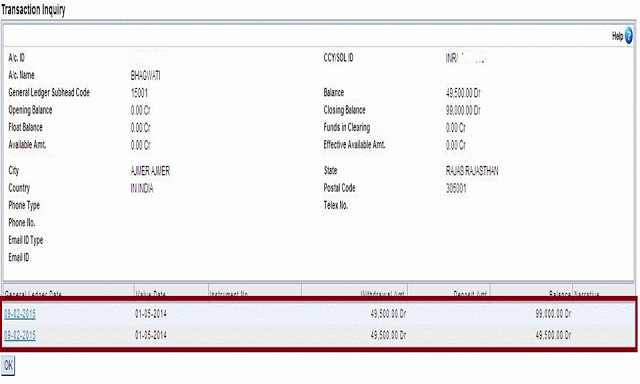Screen dimensions: 640x384
Task: Select the subhead code value 15001
Action: [x=139, y=93]
